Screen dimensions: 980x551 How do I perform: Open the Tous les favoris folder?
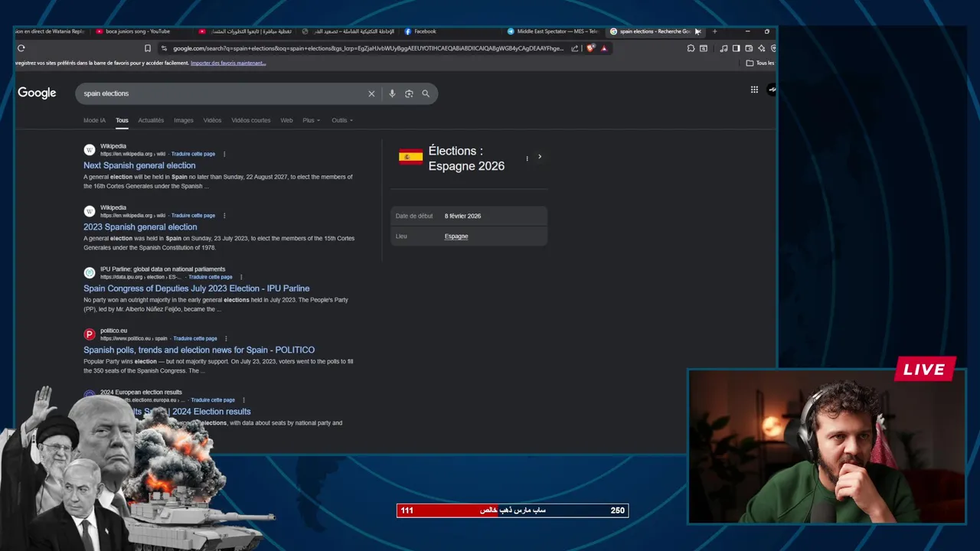(x=760, y=63)
